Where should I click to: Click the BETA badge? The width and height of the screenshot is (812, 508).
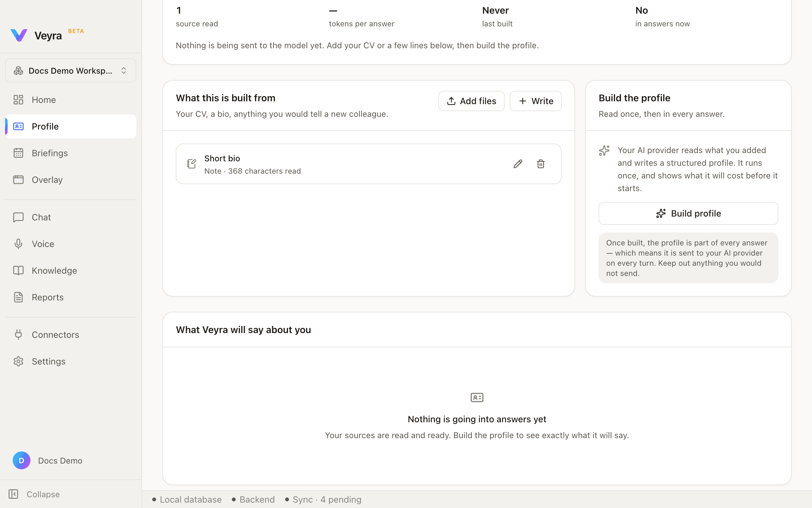tap(76, 31)
